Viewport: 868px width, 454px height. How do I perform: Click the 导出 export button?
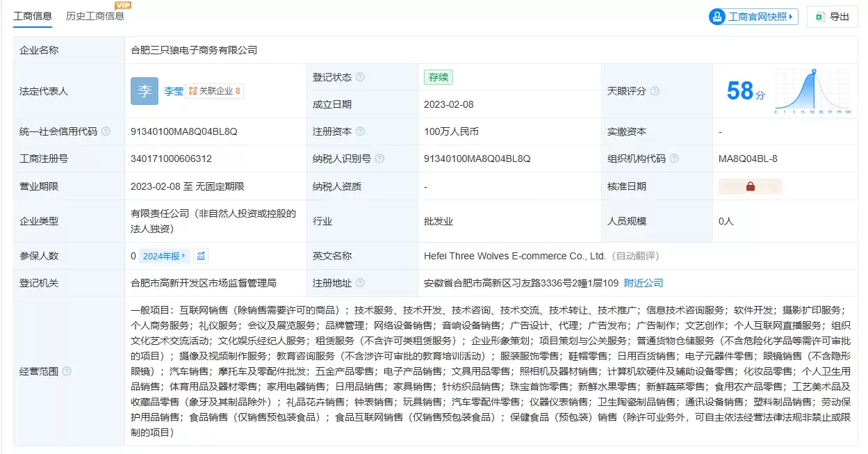point(833,17)
